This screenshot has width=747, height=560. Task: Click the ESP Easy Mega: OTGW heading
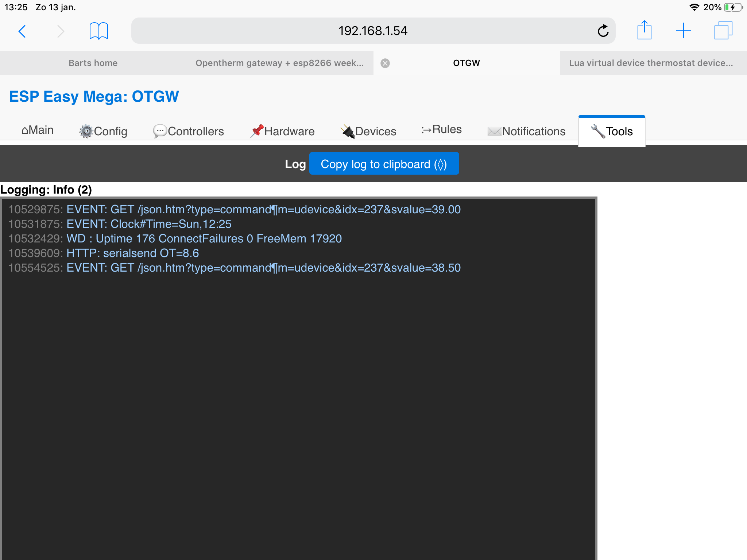(x=94, y=97)
